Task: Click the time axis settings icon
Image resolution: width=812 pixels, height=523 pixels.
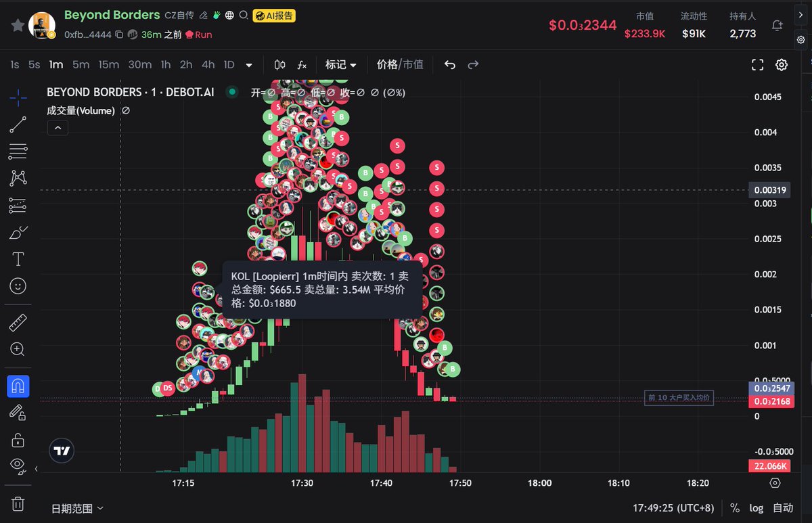Action: [775, 483]
